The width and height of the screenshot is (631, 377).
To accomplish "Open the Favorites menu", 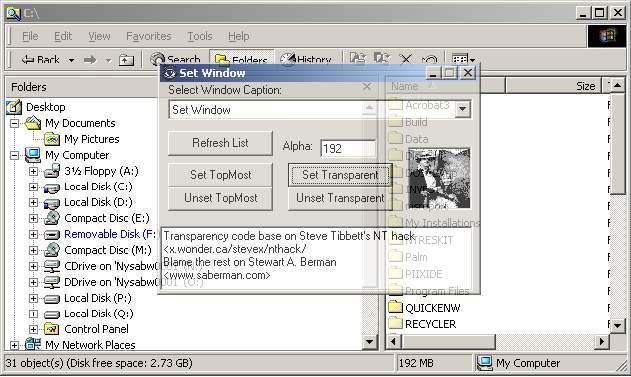I will coord(148,36).
